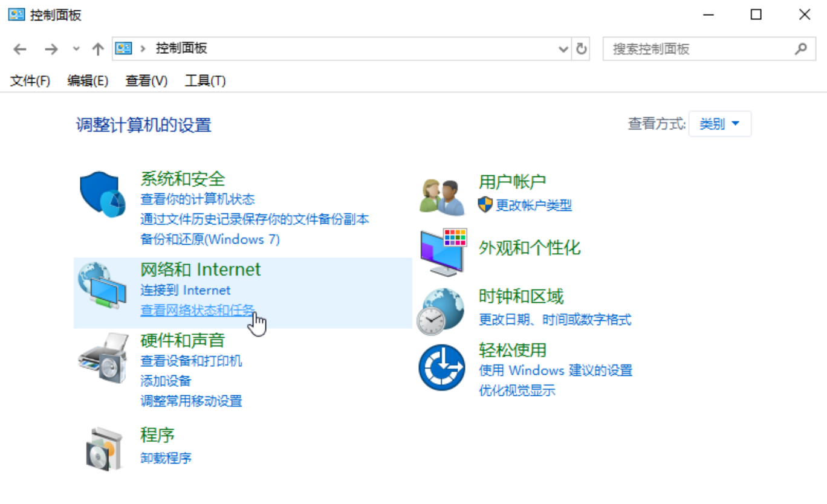Click the 更改帐户类型 link
The image size is (827, 504).
533,205
